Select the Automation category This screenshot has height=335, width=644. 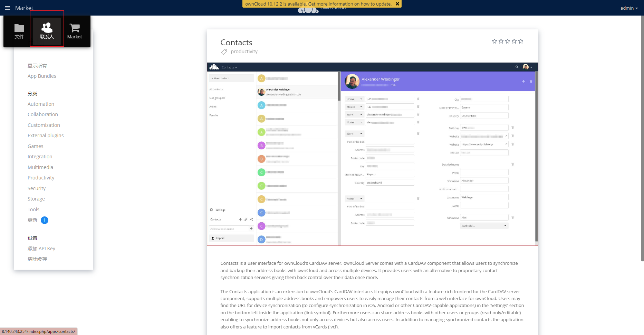pyautogui.click(x=41, y=104)
